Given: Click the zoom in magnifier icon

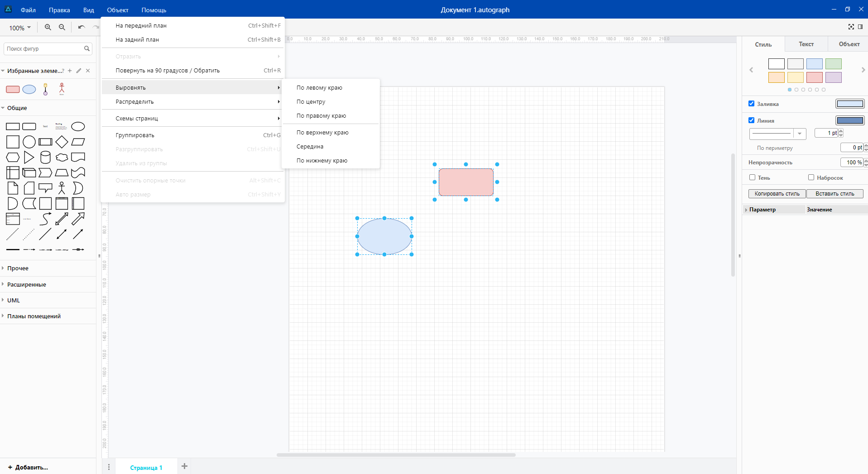Looking at the screenshot, I should pyautogui.click(x=48, y=27).
